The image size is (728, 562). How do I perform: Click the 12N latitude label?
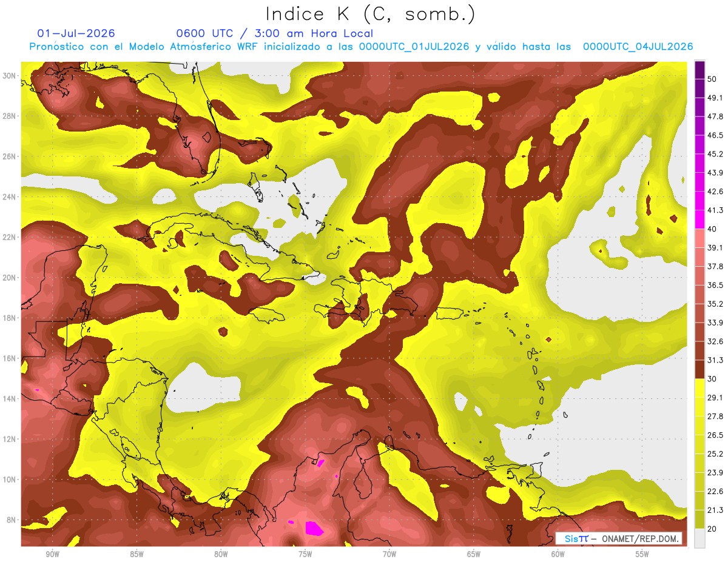click(x=9, y=439)
